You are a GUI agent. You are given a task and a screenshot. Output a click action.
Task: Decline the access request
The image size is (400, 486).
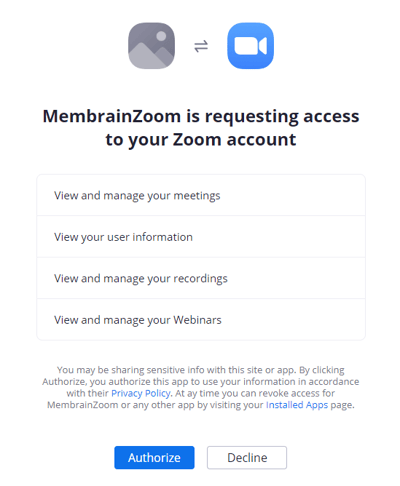[x=247, y=457]
